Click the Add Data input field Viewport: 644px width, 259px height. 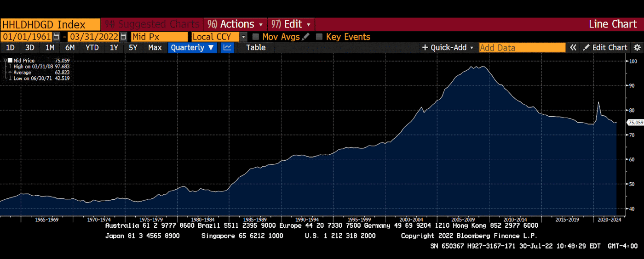[x=522, y=47]
